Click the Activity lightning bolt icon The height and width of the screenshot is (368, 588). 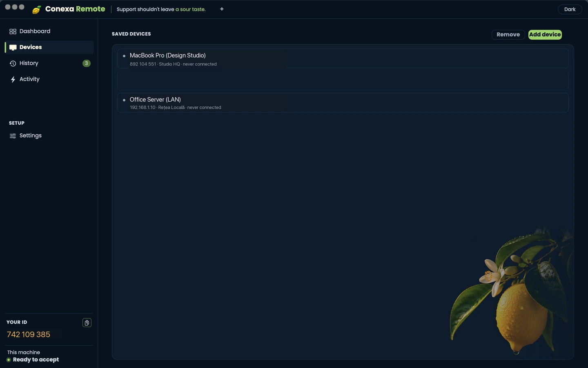coord(13,79)
